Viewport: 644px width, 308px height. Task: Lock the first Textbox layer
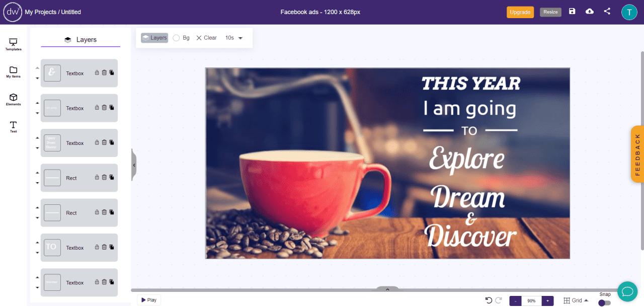(97, 72)
